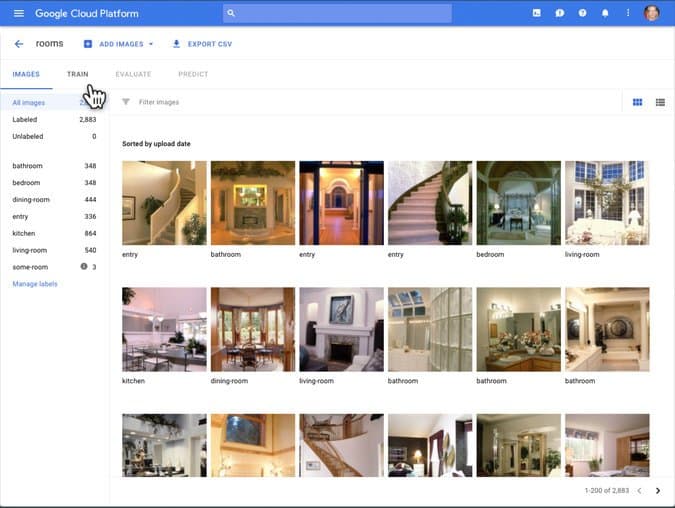Open the three-dot more options menu
Screen dimensions: 675x508
[x=628, y=13]
